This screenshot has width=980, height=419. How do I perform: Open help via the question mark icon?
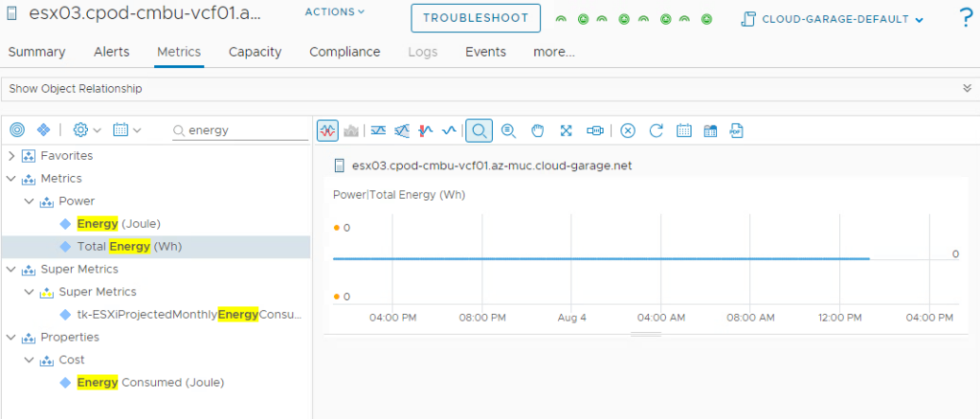point(967,18)
